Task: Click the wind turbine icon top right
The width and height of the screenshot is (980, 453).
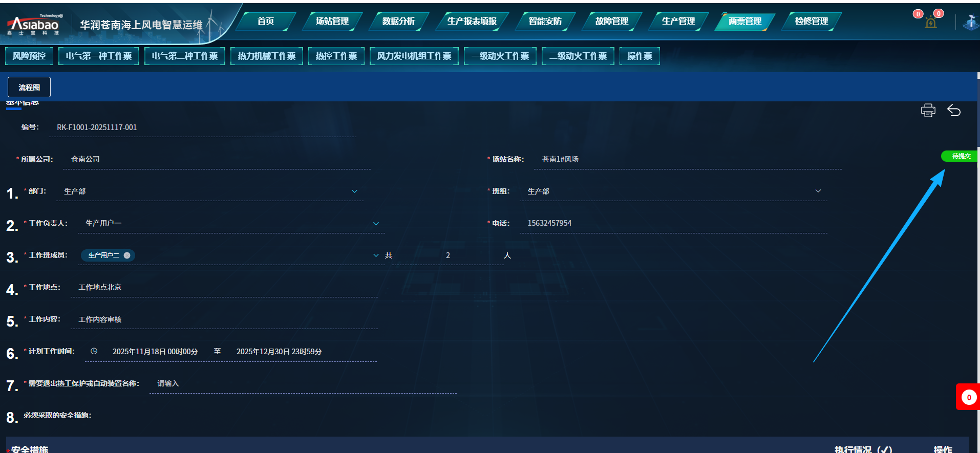Action: pyautogui.click(x=971, y=23)
